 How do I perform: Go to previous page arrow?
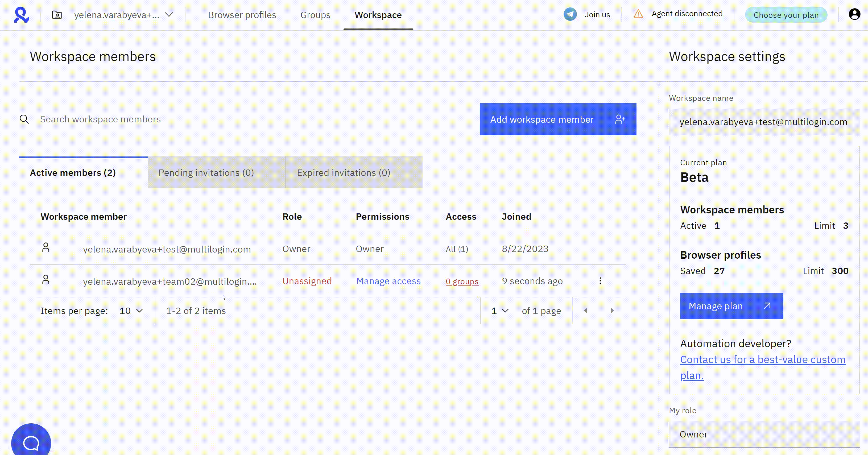click(586, 311)
